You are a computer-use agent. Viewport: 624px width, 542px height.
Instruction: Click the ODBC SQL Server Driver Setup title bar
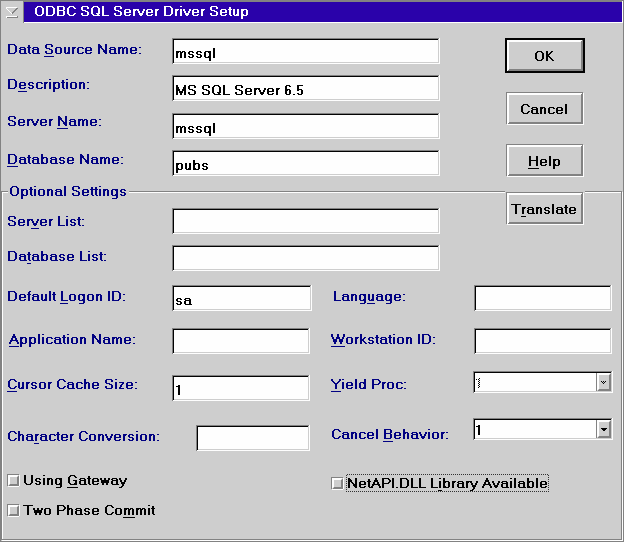(323, 12)
